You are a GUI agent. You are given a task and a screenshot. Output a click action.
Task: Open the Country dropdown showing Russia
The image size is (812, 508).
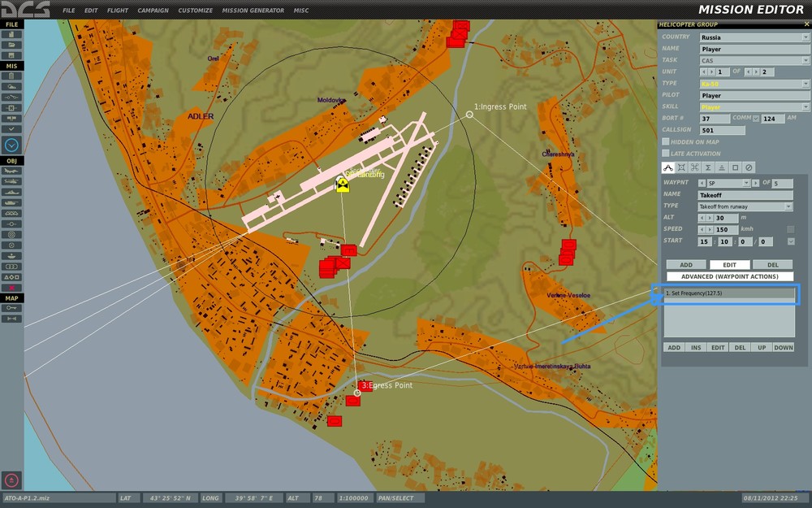(x=754, y=37)
